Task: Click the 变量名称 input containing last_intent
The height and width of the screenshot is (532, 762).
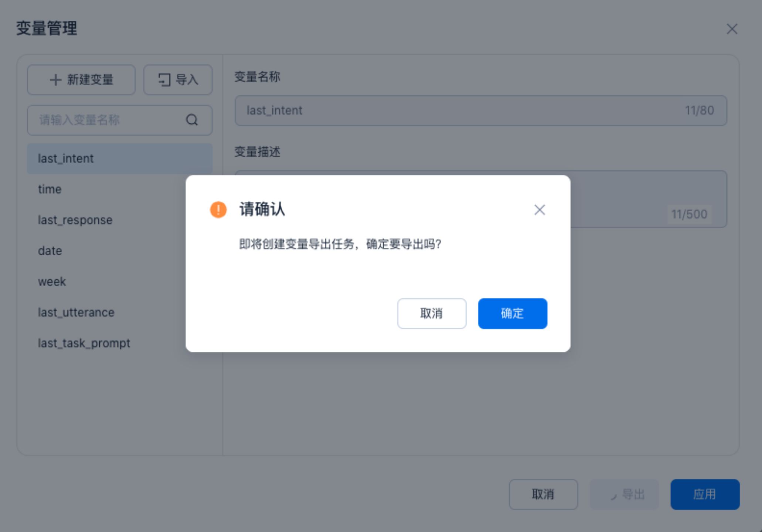Action: click(x=481, y=110)
